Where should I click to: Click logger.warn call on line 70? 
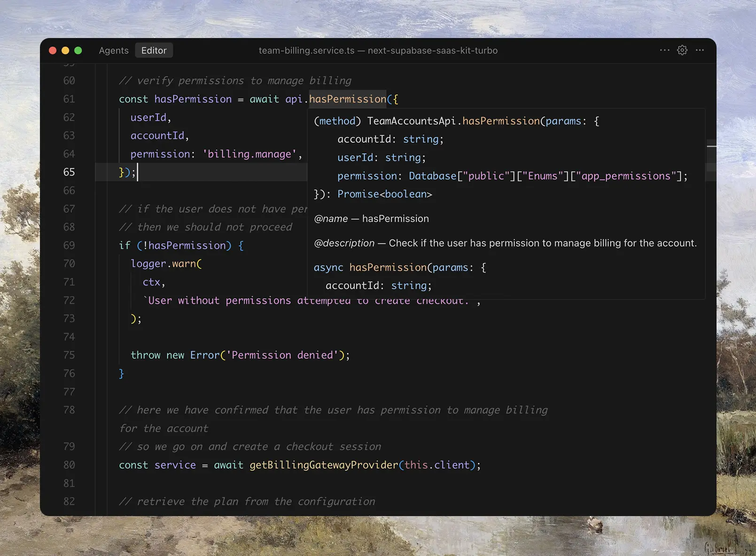click(166, 264)
